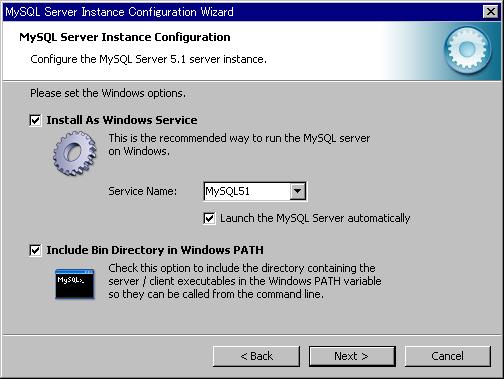Toggle Include Bin Directory in Windows PATH
The width and height of the screenshot is (504, 379).
point(35,250)
